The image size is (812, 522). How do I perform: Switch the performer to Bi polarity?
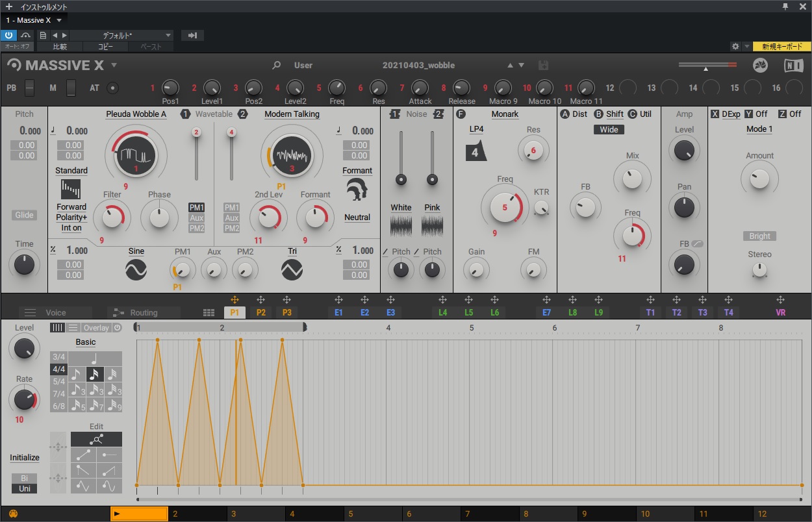[24, 478]
